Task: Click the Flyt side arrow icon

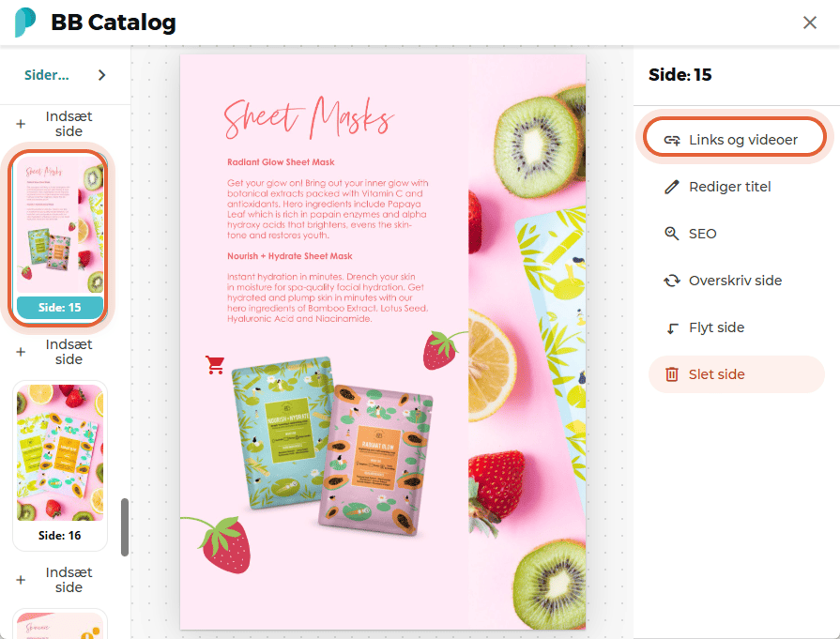Action: coord(672,327)
